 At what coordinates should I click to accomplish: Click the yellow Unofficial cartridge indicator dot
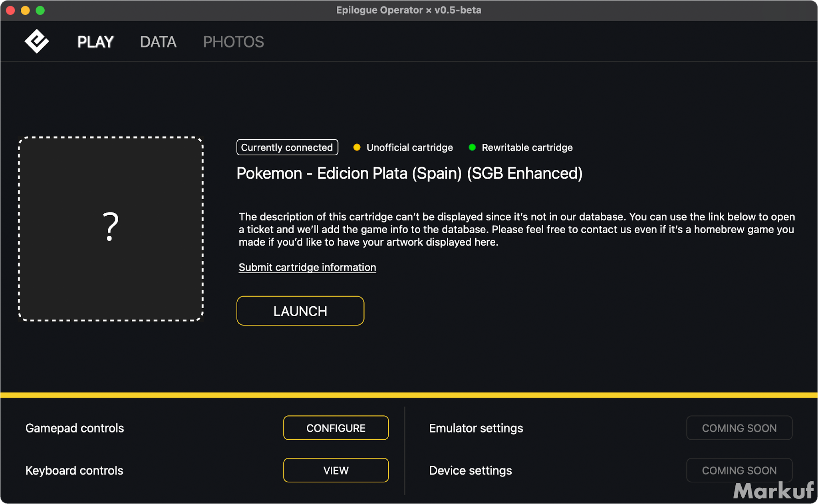357,147
